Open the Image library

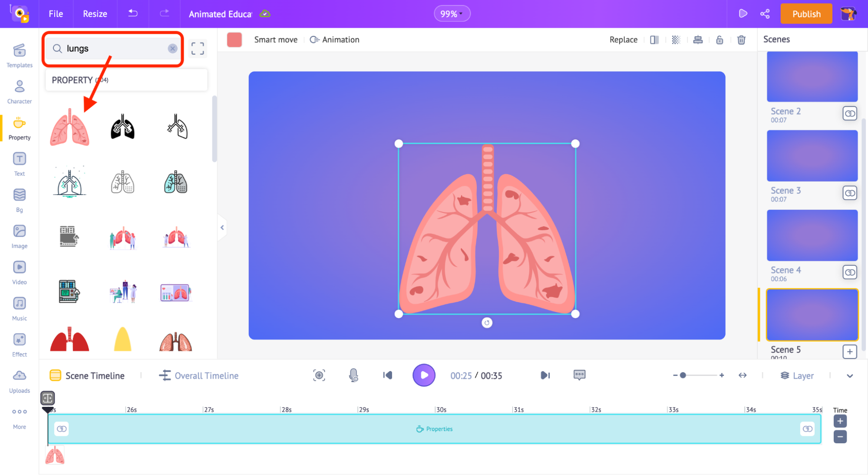point(20,236)
